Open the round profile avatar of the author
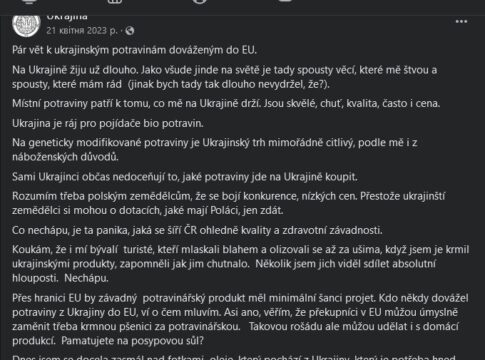This screenshot has height=360, width=485. coord(26,24)
